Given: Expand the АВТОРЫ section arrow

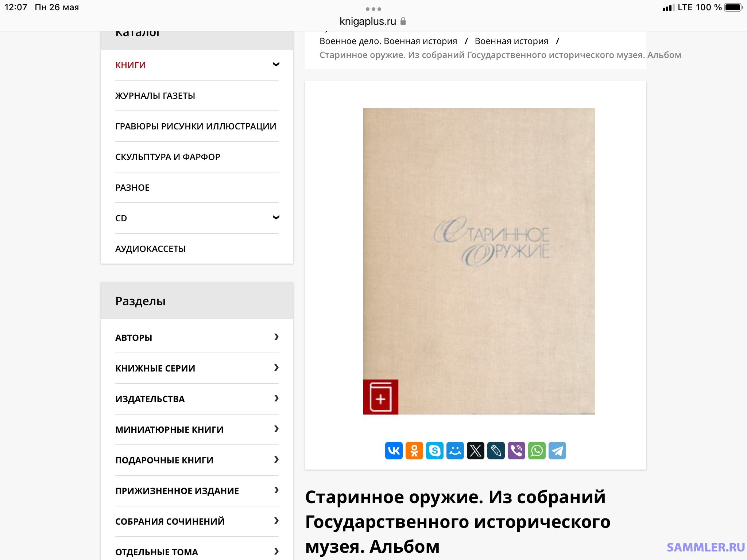Looking at the screenshot, I should [276, 337].
